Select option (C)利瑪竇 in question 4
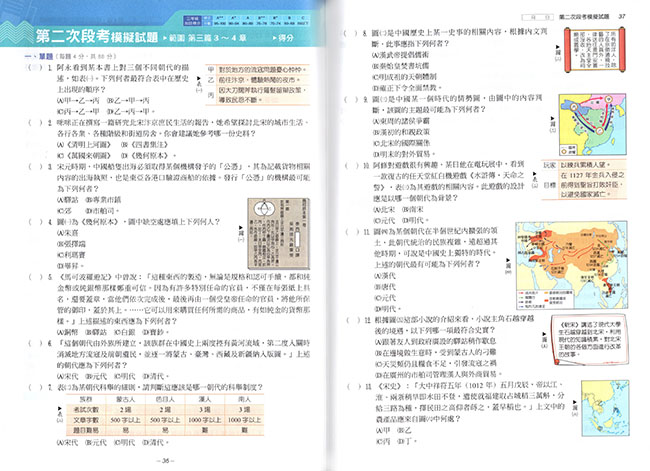Viewport: 650px width, 471px height. [71, 255]
